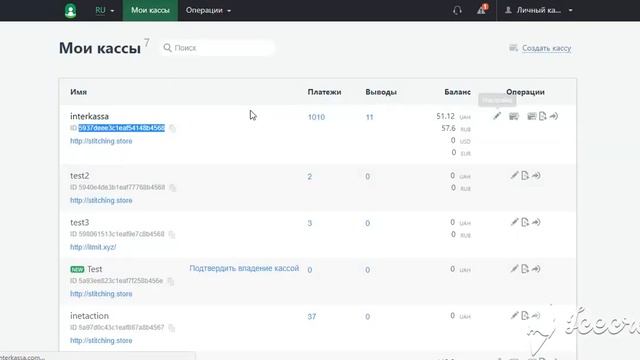Select the test2 register name

click(x=80, y=176)
